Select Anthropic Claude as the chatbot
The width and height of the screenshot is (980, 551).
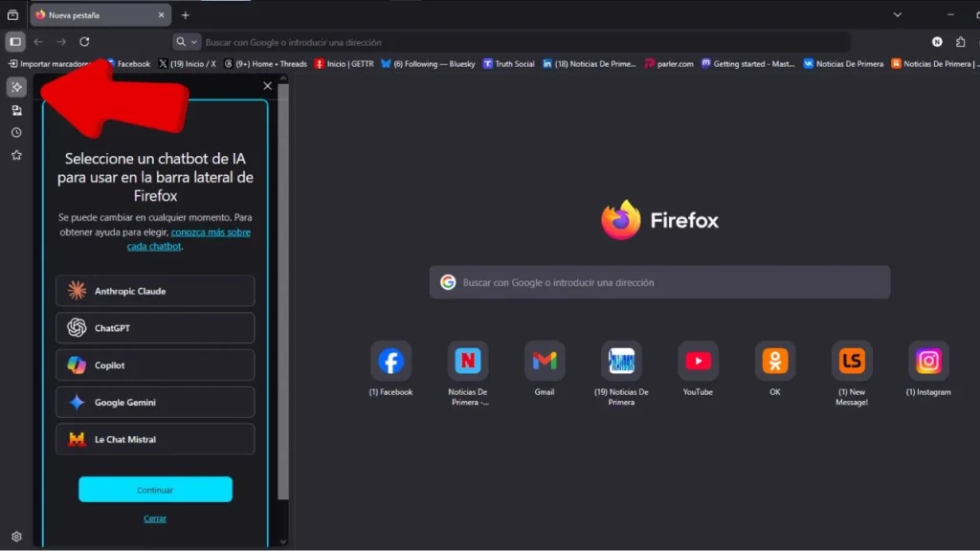[x=155, y=291]
